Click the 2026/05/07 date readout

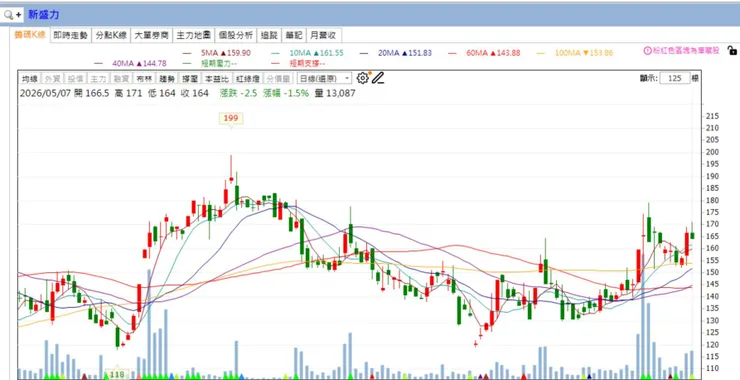pos(45,93)
